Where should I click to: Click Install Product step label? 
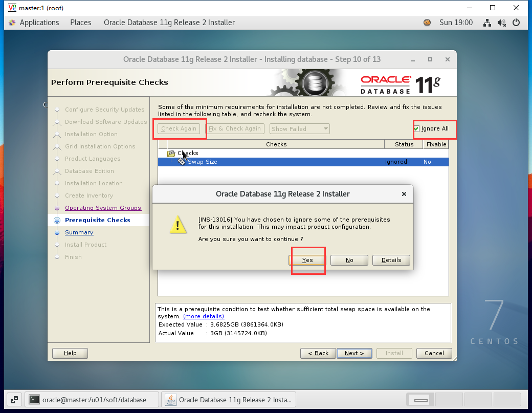(85, 245)
